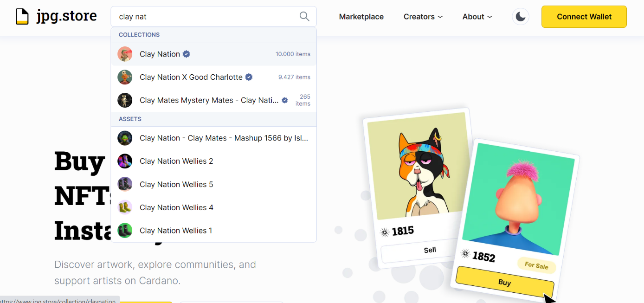644x303 pixels.
Task: Click Mashup 1566 asset thumbnail
Action: 125,138
